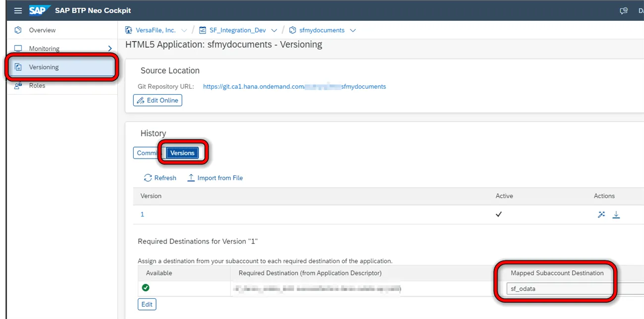The width and height of the screenshot is (644, 319).
Task: Click the Edit button under destinations
Action: click(147, 304)
